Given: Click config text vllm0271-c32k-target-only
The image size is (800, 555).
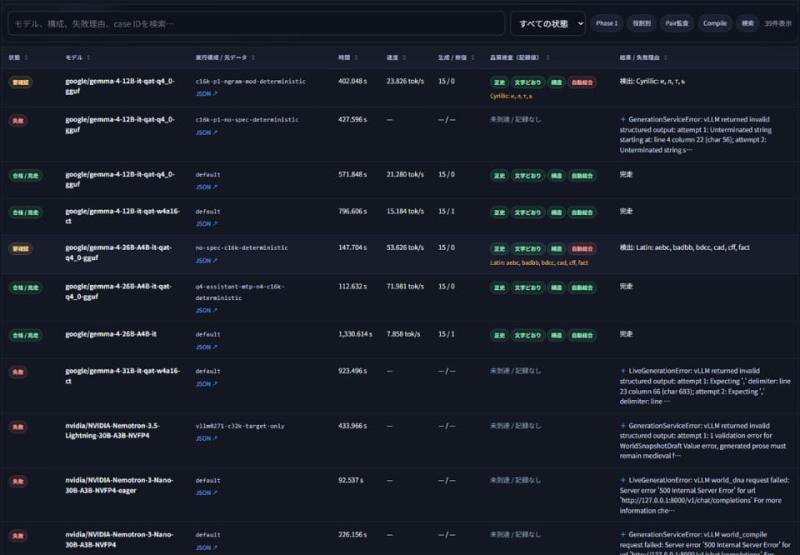Looking at the screenshot, I should [240, 426].
